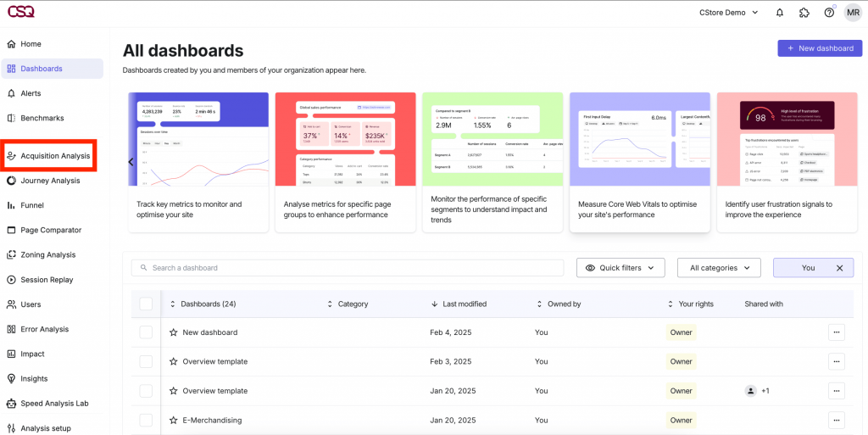The image size is (868, 435).
Task: Open Acquisition Analysis in sidebar
Action: pyautogui.click(x=50, y=156)
